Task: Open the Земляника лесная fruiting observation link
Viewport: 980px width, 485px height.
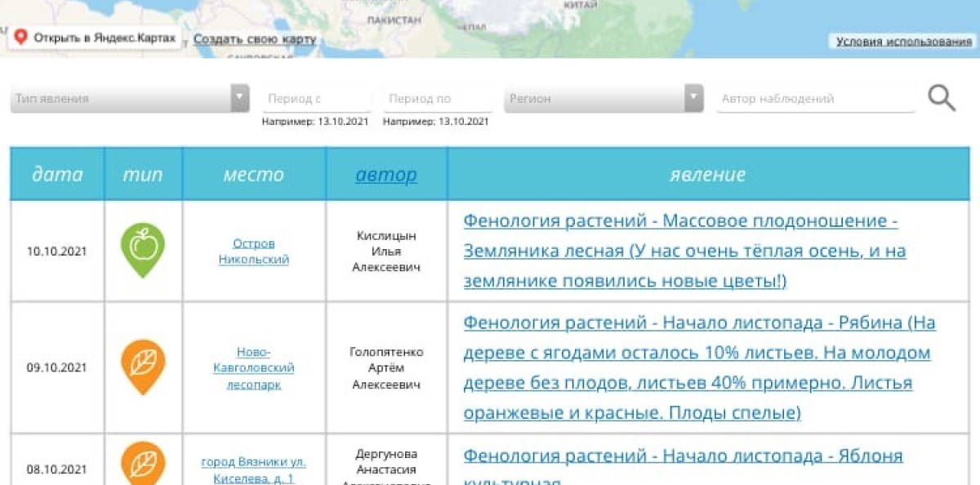Action: [684, 251]
